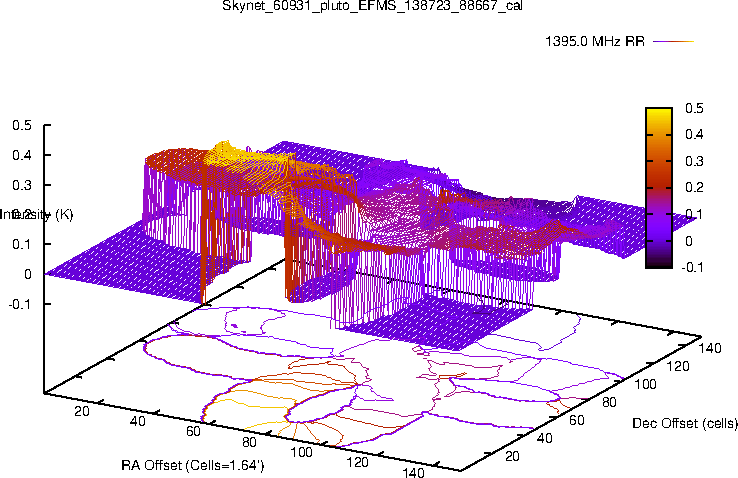Select the 100 tick on the RA Offset axis
The height and width of the screenshot is (478, 738).
[x=301, y=452]
